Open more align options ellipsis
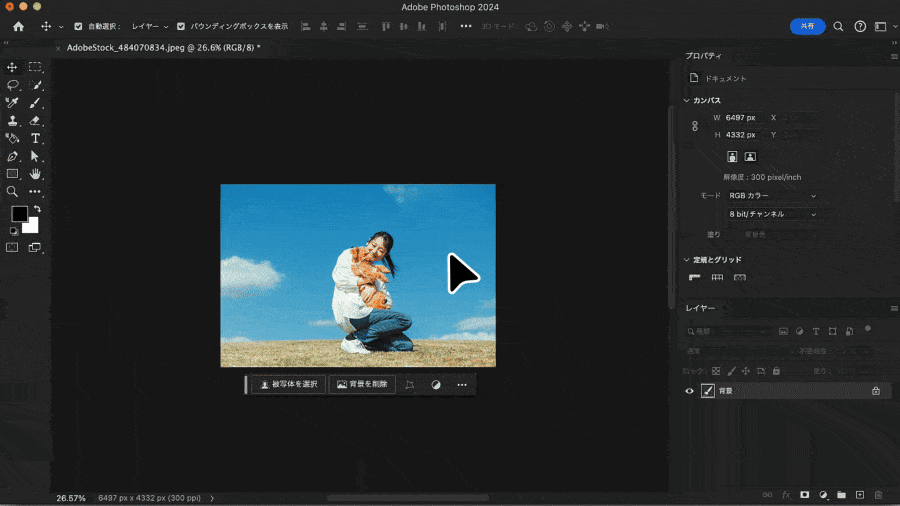900x506 pixels. click(x=465, y=26)
